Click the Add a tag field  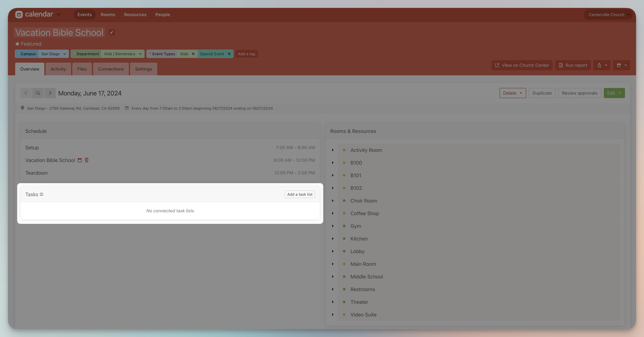point(246,54)
